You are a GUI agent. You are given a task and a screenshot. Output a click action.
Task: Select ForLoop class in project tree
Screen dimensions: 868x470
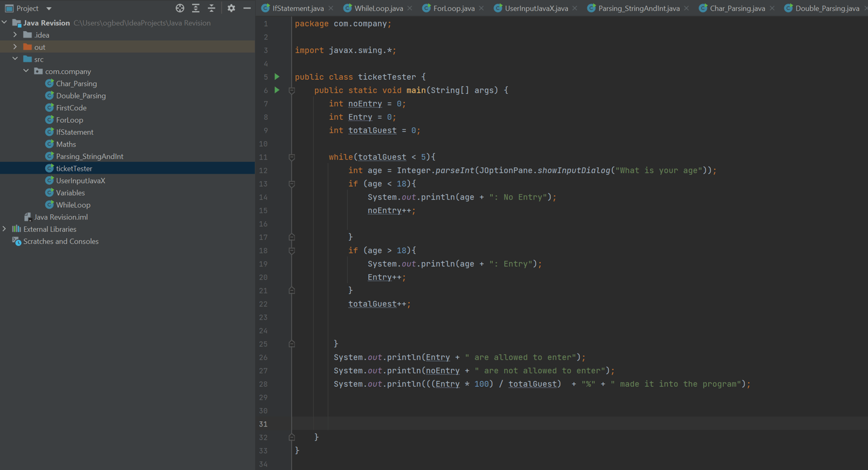point(70,120)
